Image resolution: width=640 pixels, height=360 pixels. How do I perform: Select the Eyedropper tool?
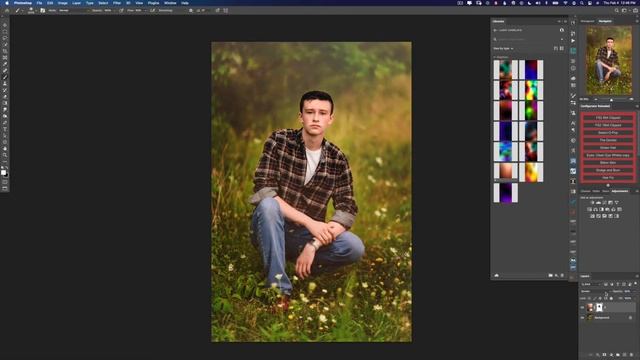pyautogui.click(x=5, y=64)
